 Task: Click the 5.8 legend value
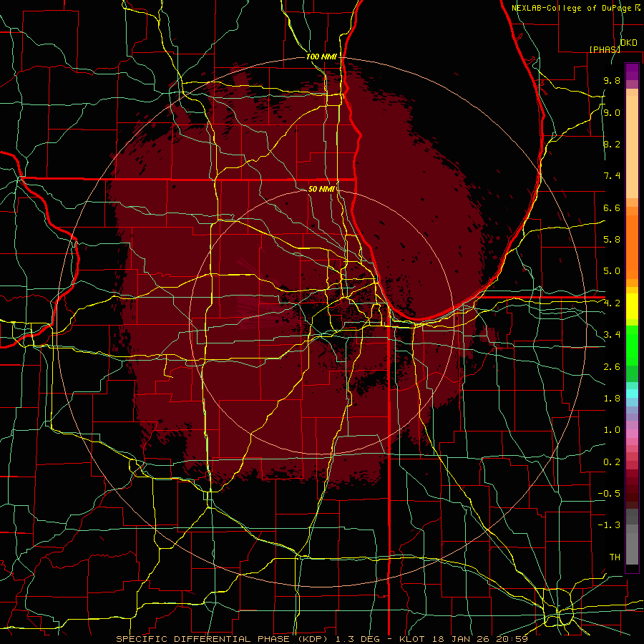point(612,240)
